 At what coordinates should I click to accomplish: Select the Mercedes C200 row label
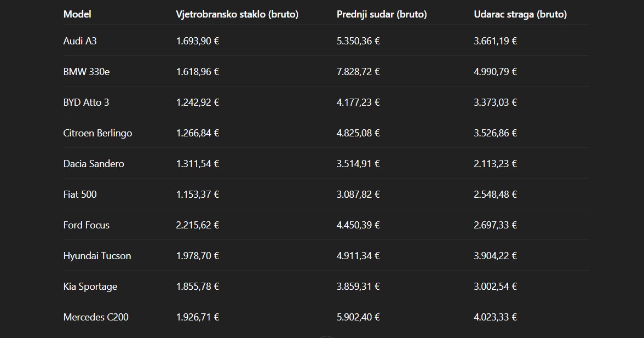pyautogui.click(x=96, y=317)
